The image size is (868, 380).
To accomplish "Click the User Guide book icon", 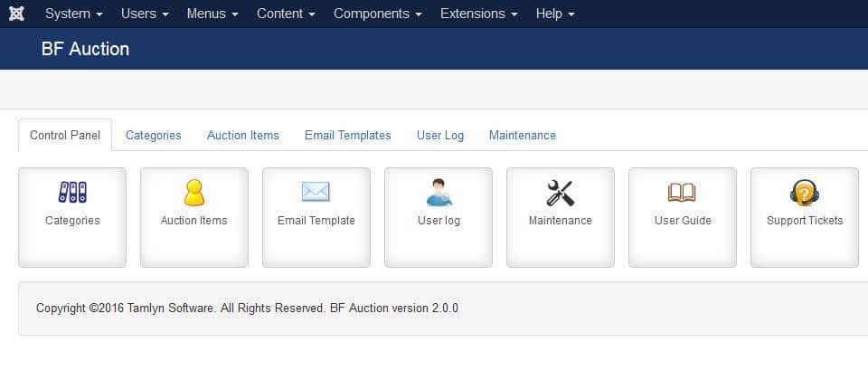I will click(682, 193).
